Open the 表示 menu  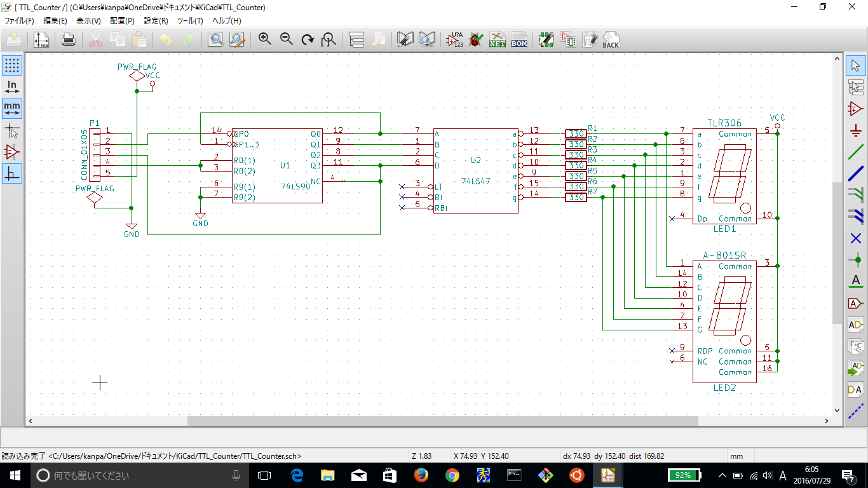coord(89,20)
